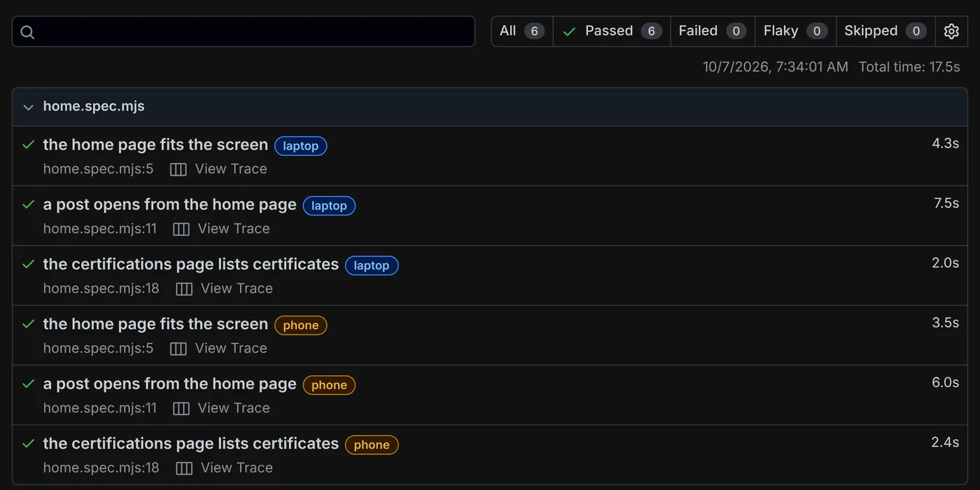Click trace icon for phone home page fits test
This screenshot has height=490, width=980.
pos(178,349)
